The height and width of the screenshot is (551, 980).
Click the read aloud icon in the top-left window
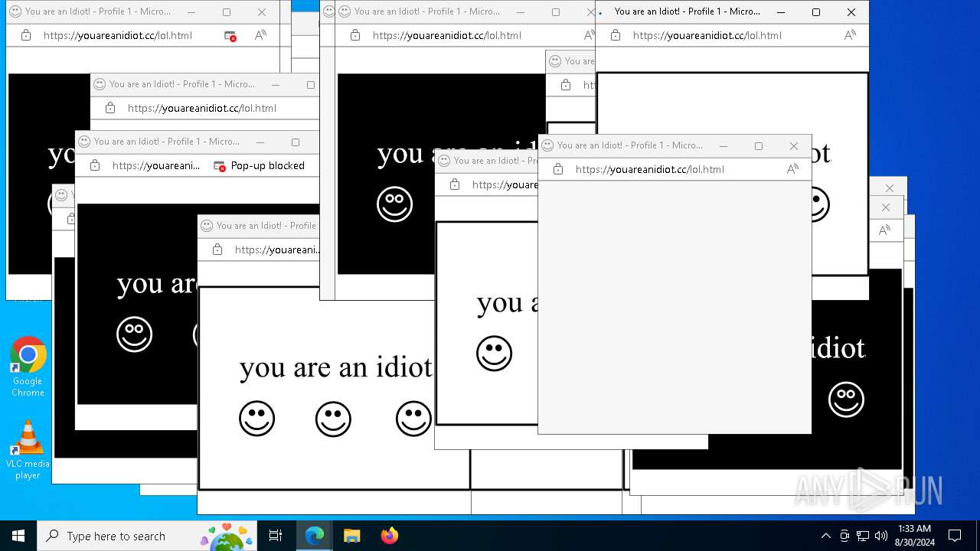(260, 35)
